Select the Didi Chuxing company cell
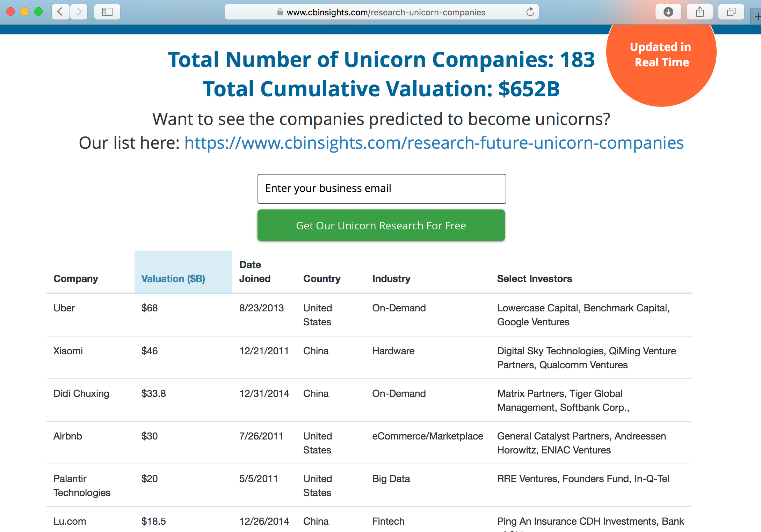This screenshot has width=761, height=532. coord(81,393)
